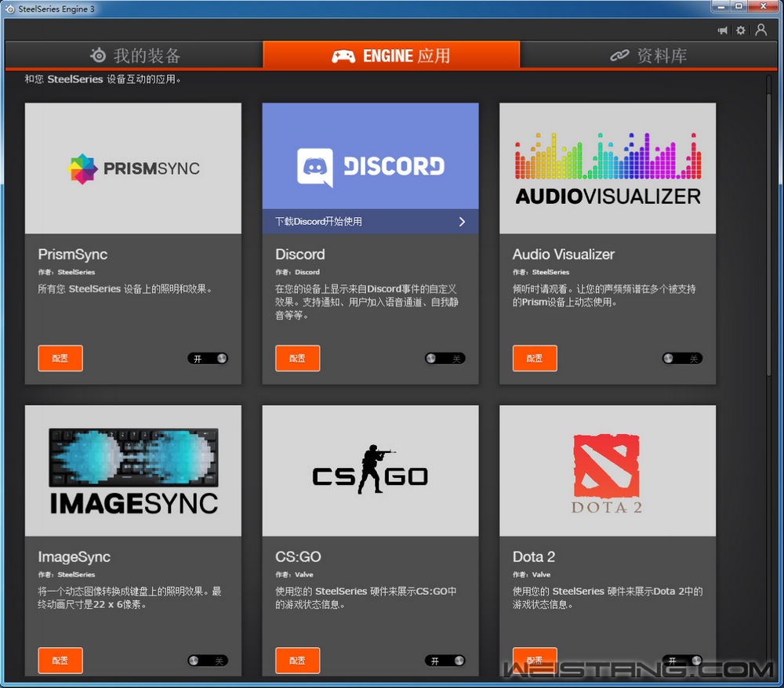Click the Audio Visualizer logo image
The height and width of the screenshot is (688, 784).
[x=608, y=168]
